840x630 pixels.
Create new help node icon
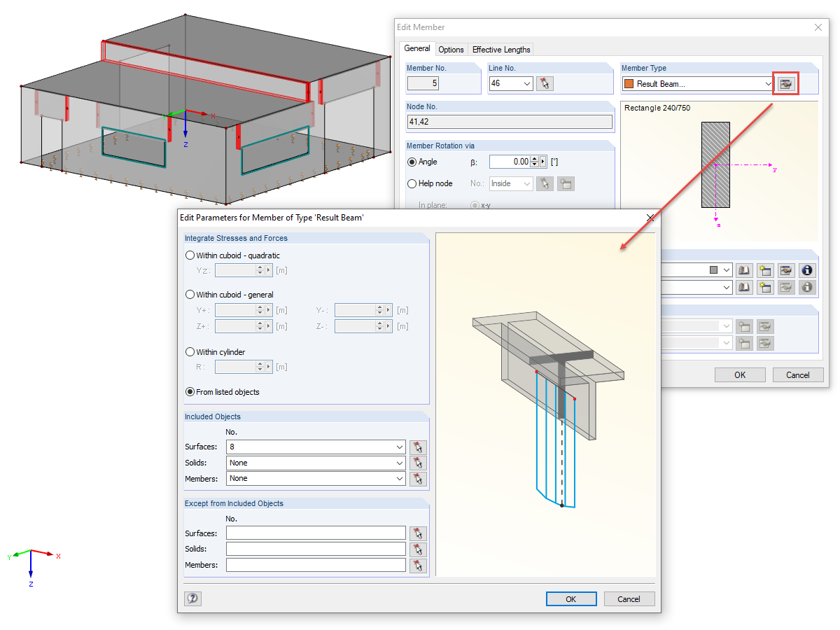point(566,183)
